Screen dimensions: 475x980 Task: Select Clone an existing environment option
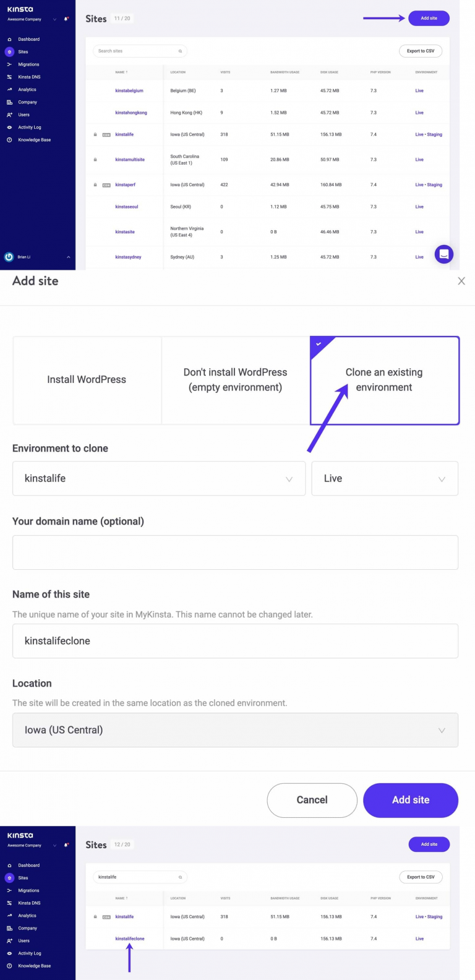pos(384,380)
